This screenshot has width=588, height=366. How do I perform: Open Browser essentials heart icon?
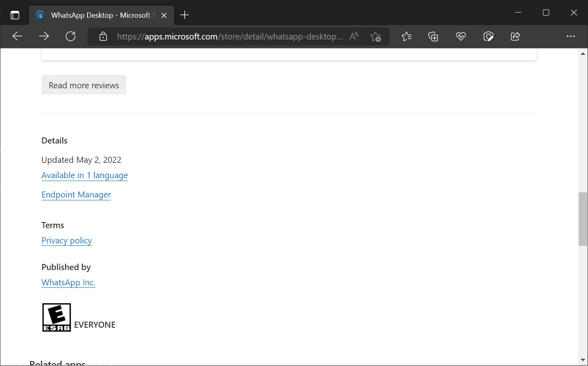[x=461, y=37]
